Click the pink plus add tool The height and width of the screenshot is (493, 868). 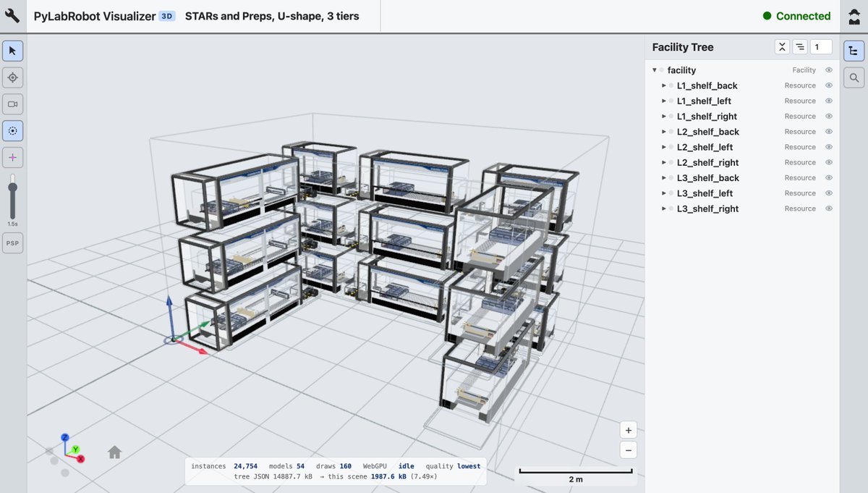[12, 157]
